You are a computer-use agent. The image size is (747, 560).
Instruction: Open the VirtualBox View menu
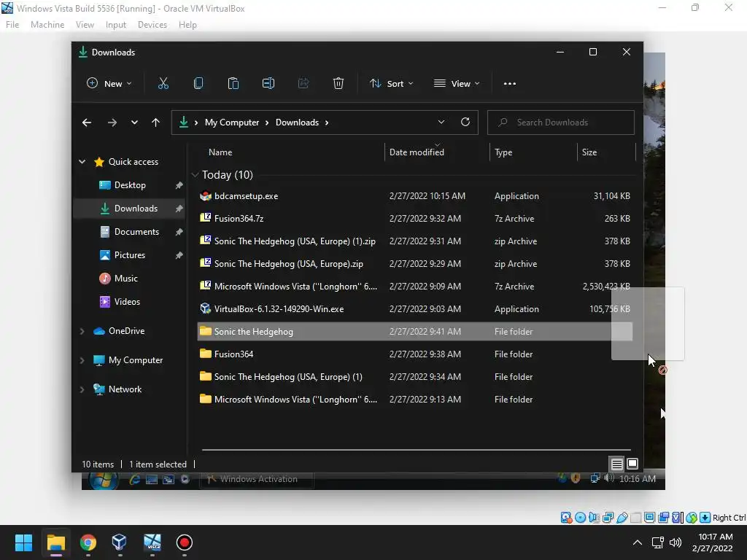tap(85, 25)
